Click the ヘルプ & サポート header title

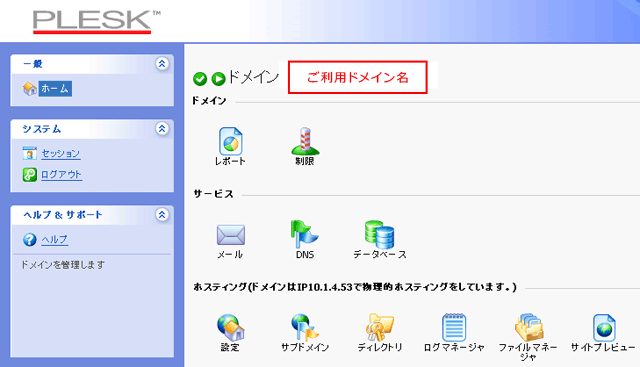[62, 215]
